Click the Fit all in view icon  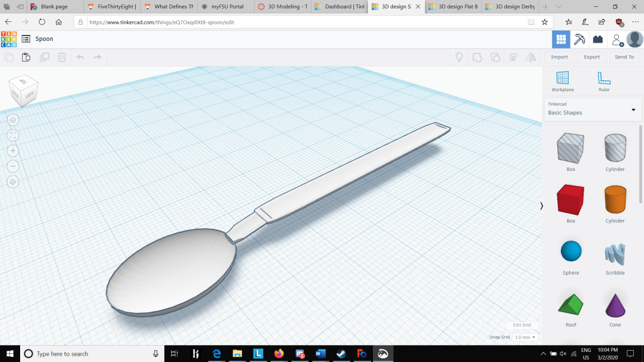pos(13,135)
